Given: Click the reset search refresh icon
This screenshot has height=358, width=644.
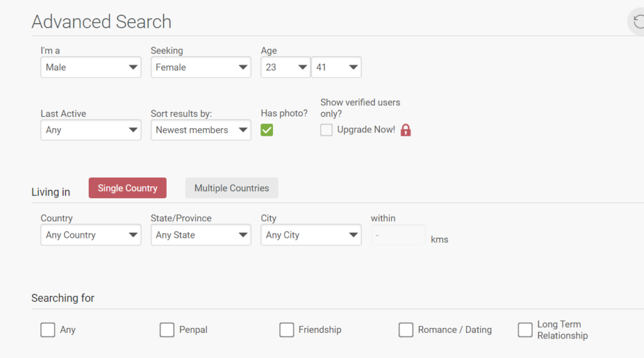Looking at the screenshot, I should coord(637,22).
